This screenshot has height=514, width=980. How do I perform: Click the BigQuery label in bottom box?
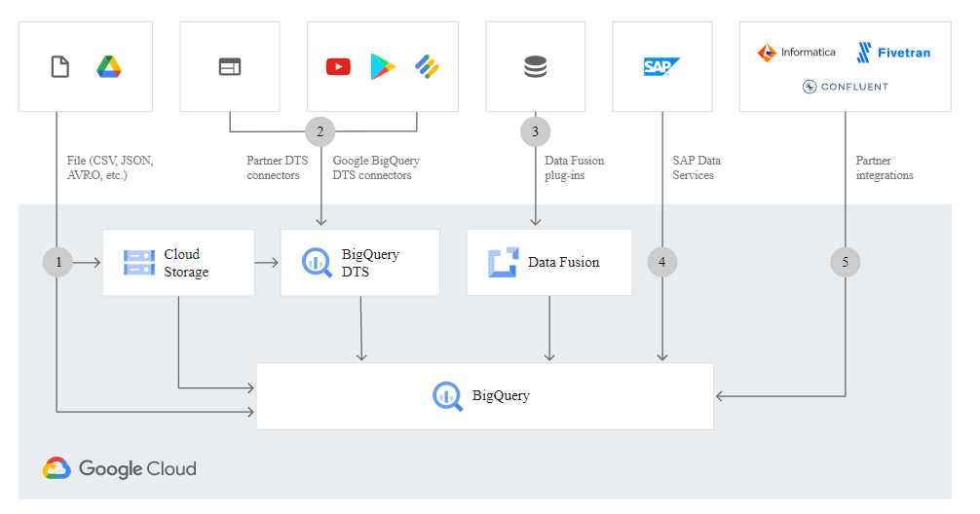point(501,395)
